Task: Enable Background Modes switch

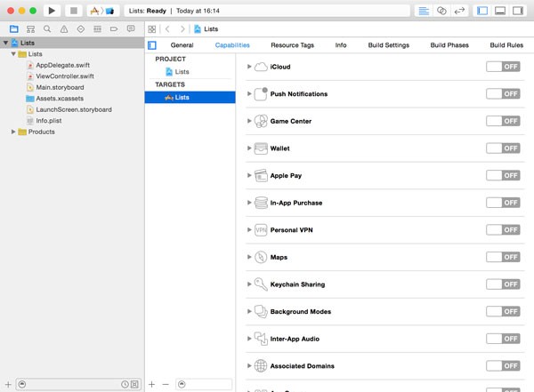Action: (x=503, y=312)
